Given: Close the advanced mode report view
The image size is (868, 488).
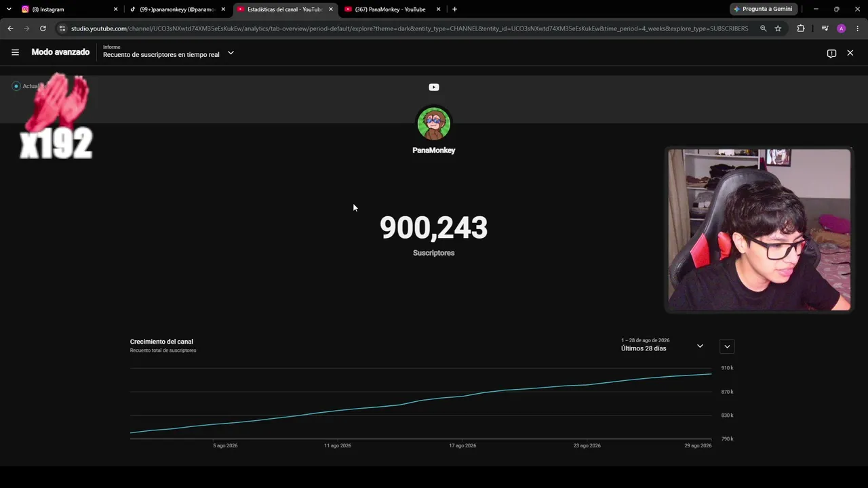Looking at the screenshot, I should tap(850, 53).
